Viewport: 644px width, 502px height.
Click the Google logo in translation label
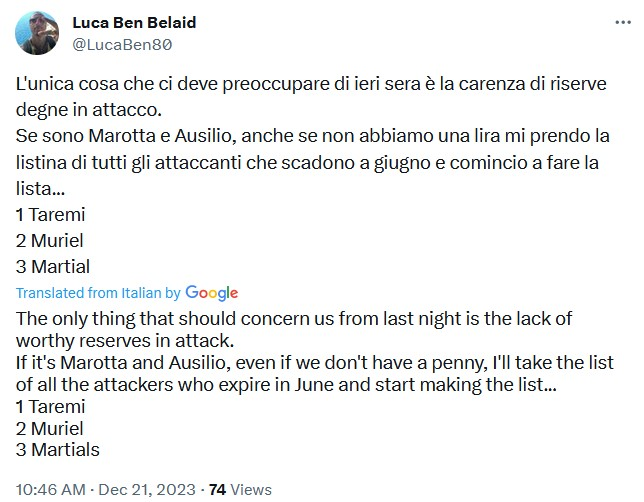point(212,293)
